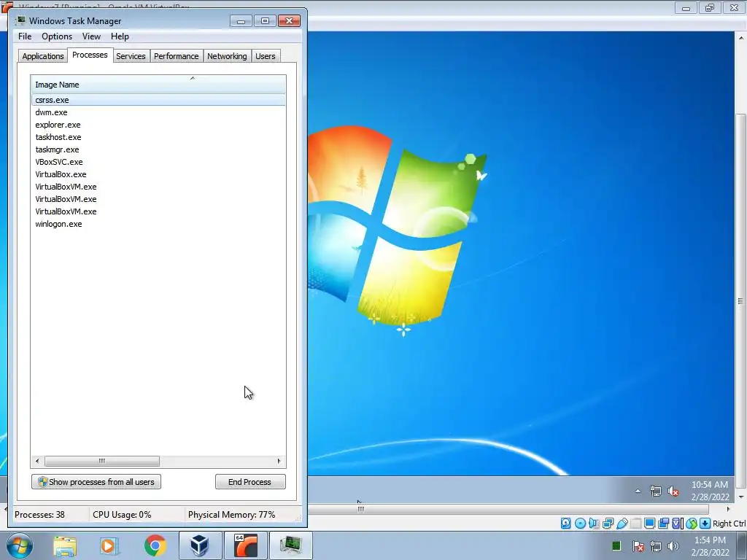Viewport: 747px width, 560px height.
Task: Click the VirtualBox recording indicator icon
Action: pyautogui.click(x=663, y=524)
